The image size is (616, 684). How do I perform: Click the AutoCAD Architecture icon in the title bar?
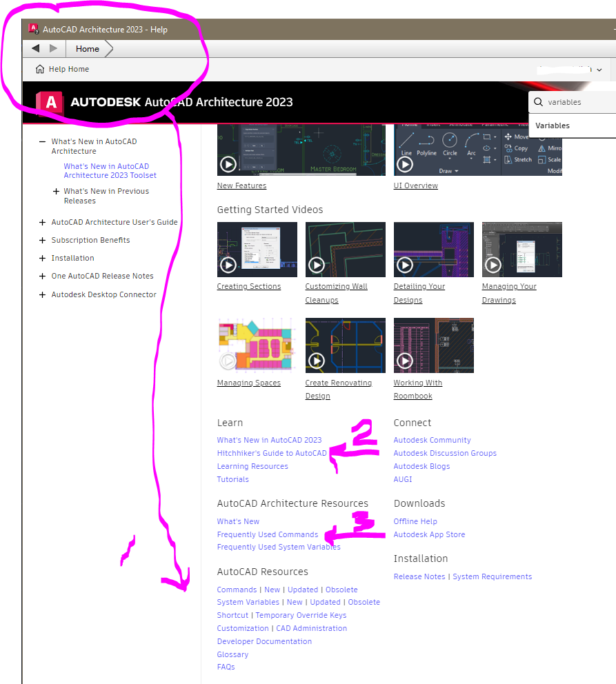pos(33,28)
